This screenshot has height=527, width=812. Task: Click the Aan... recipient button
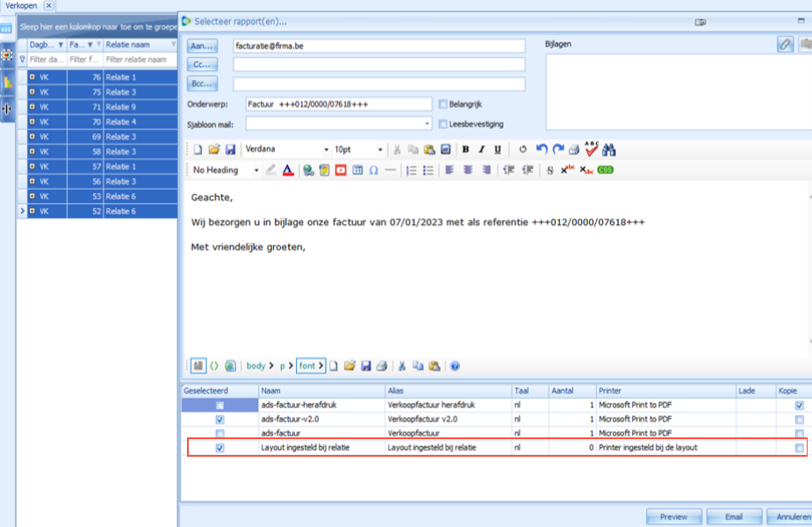(x=202, y=47)
